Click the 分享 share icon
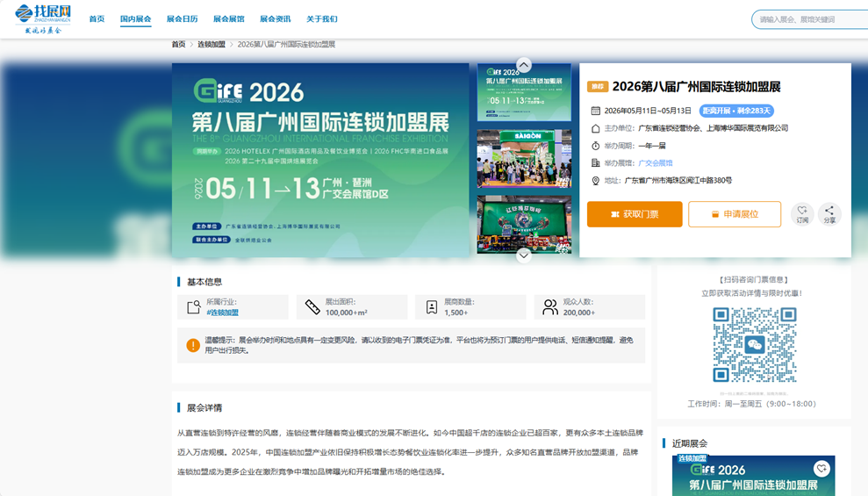Viewport: 868px width, 496px height. (829, 213)
